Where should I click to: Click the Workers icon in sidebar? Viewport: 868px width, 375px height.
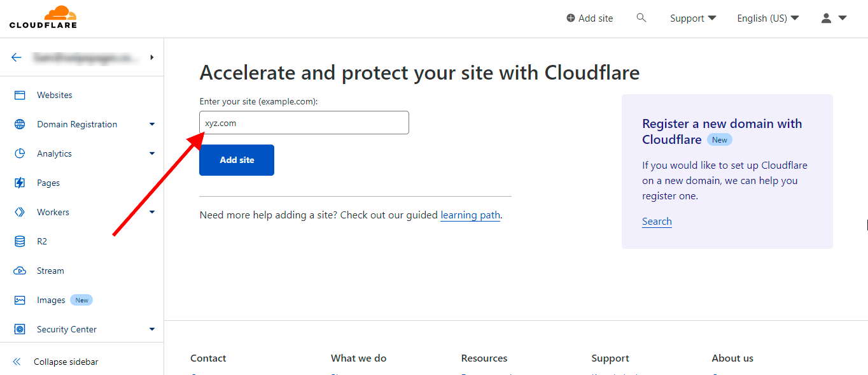tap(20, 212)
